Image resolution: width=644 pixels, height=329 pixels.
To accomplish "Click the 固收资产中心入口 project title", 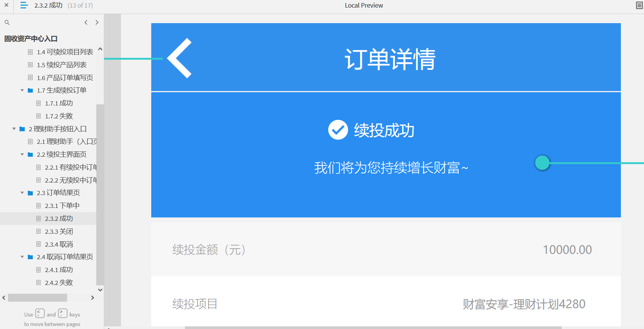I will pyautogui.click(x=31, y=39).
